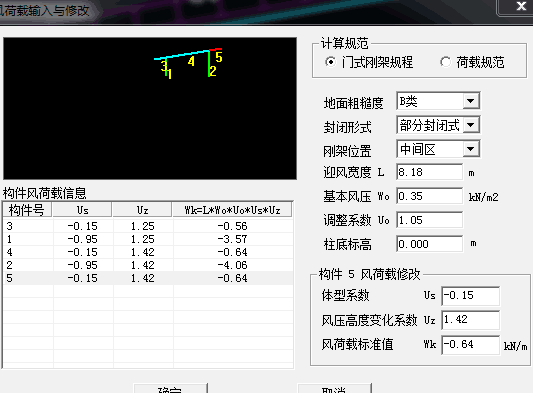Click 迎风宽度 L input field
Image resolution: width=533 pixels, height=393 pixels.
click(x=430, y=172)
